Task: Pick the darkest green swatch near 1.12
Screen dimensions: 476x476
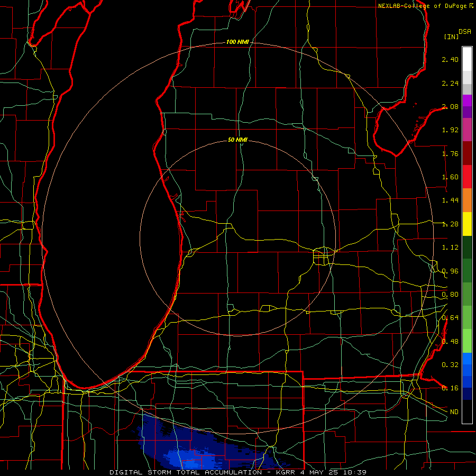Action: pyautogui.click(x=467, y=247)
